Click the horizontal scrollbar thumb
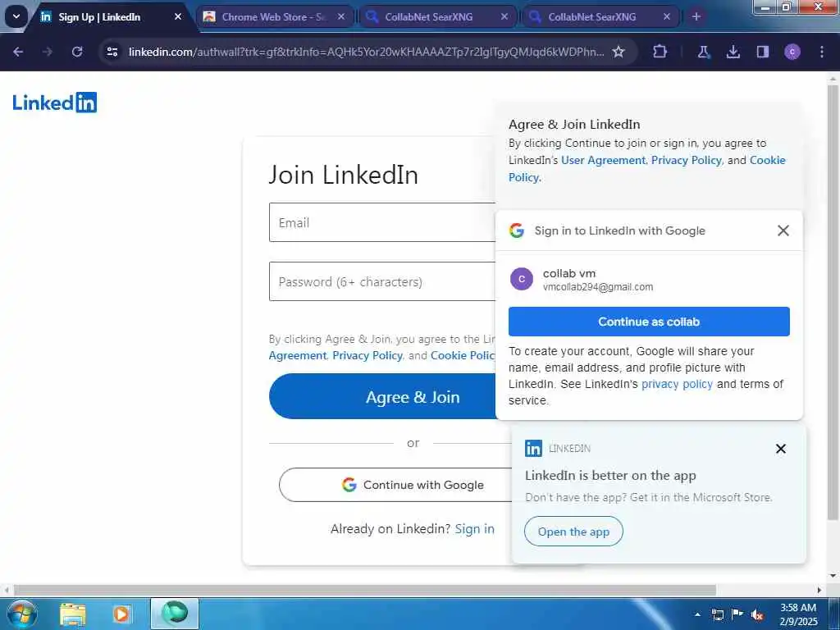Screen dimensions: 840x630 pos(364,590)
